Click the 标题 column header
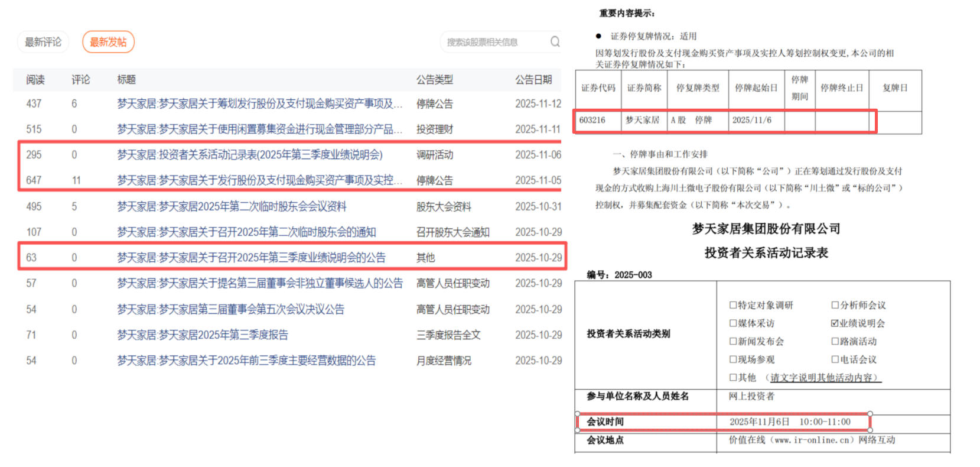 click(126, 80)
